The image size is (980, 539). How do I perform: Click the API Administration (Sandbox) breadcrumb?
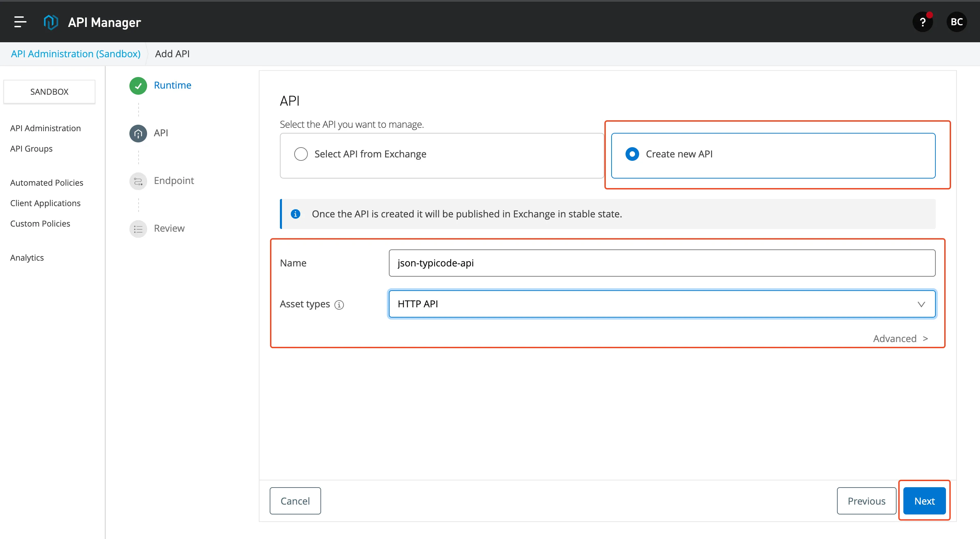pyautogui.click(x=76, y=54)
